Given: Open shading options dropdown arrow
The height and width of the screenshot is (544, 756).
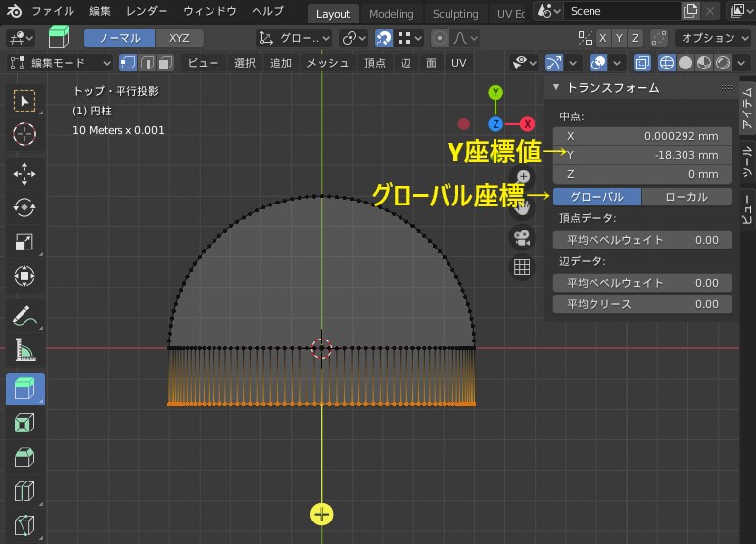Looking at the screenshot, I should [741, 63].
